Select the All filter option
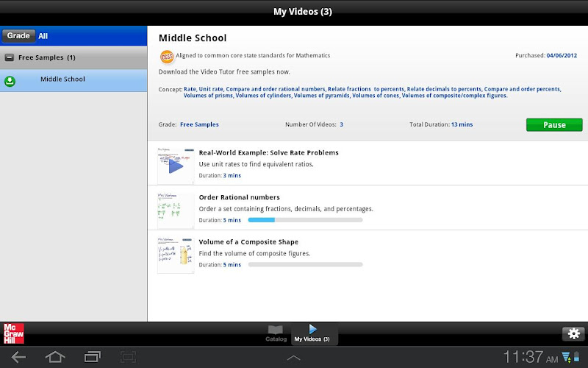Screen dimensions: 588x368 [43, 35]
